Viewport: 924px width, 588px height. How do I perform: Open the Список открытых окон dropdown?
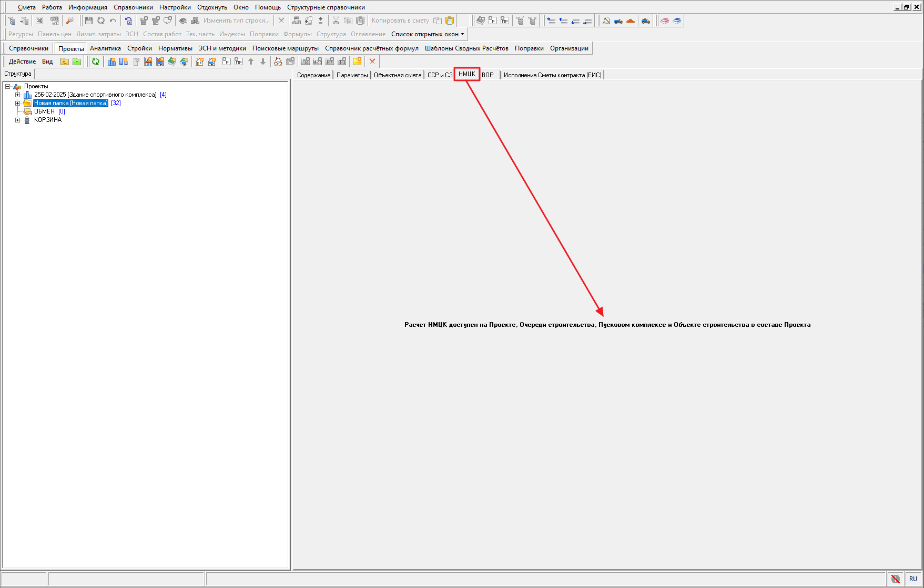tap(428, 34)
